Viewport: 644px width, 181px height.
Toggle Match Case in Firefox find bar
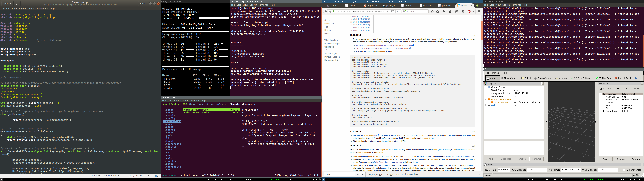pos(392,174)
